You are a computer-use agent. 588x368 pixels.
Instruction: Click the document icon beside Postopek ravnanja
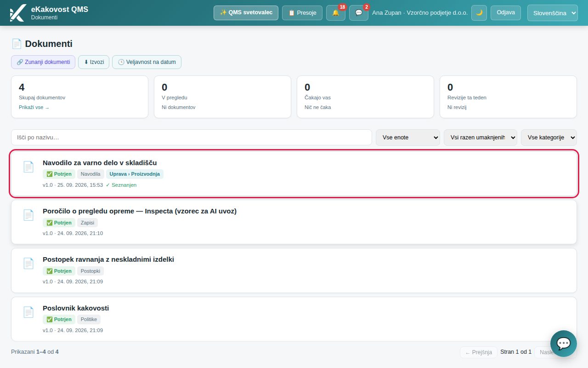28,264
